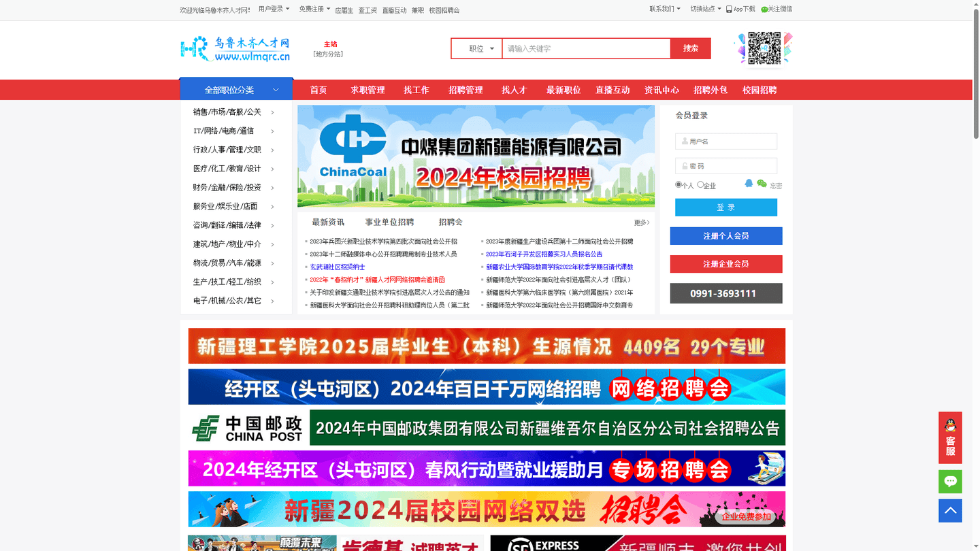Click the 密码 input field
980x551 pixels.
(726, 166)
